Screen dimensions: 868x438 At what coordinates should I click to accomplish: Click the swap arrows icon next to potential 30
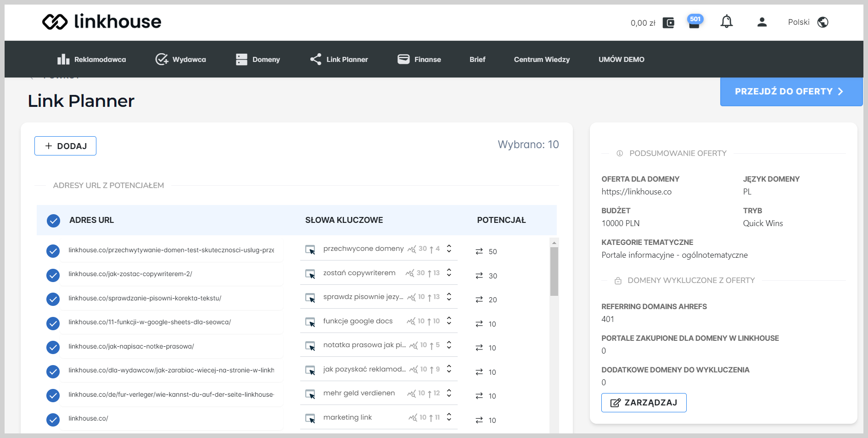(479, 276)
